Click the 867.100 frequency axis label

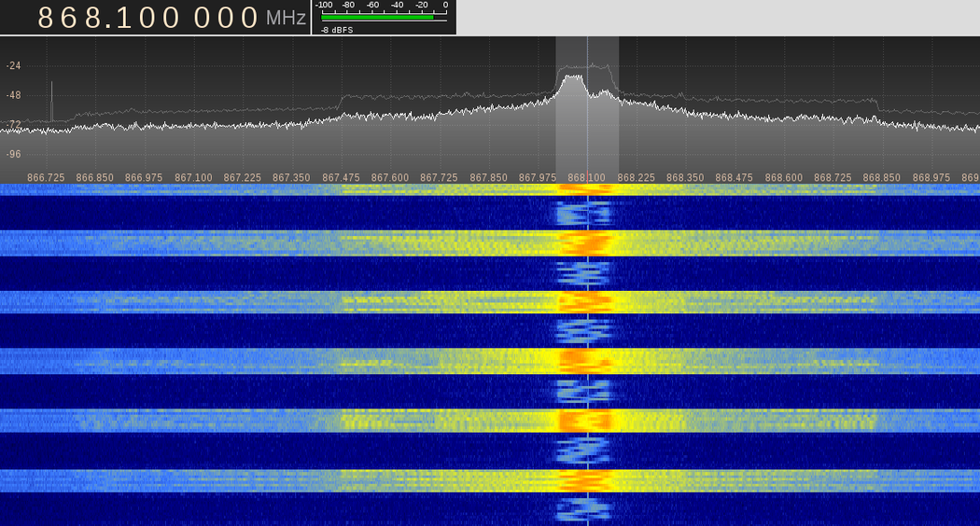tap(193, 177)
